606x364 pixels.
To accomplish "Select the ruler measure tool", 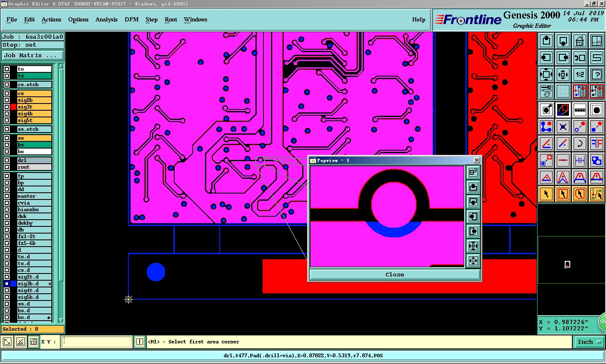I will click(580, 110).
